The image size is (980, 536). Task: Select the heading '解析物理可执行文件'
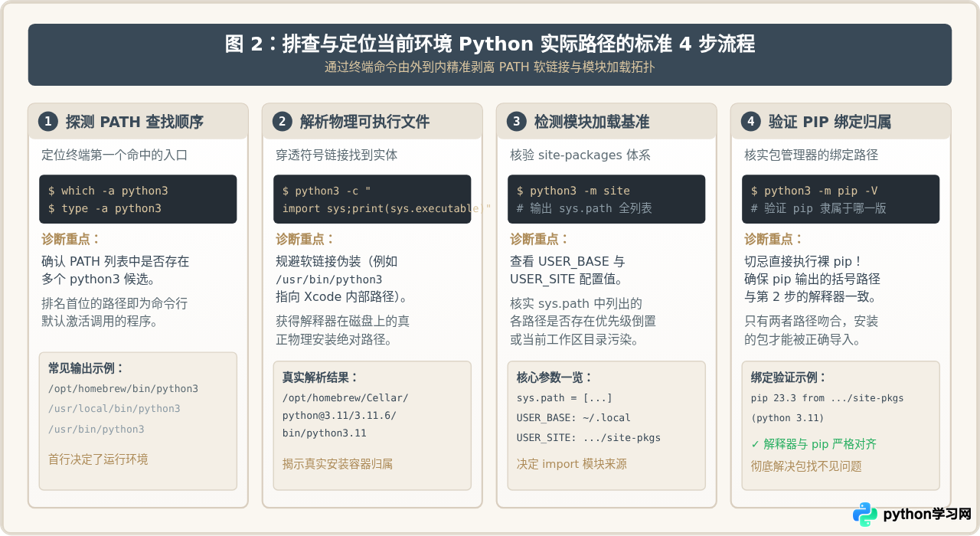365,122
